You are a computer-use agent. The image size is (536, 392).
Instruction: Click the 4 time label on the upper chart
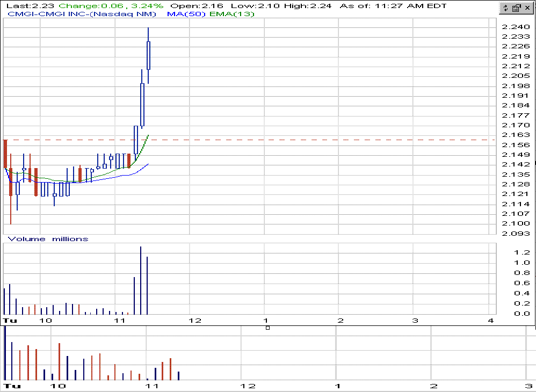491,321
